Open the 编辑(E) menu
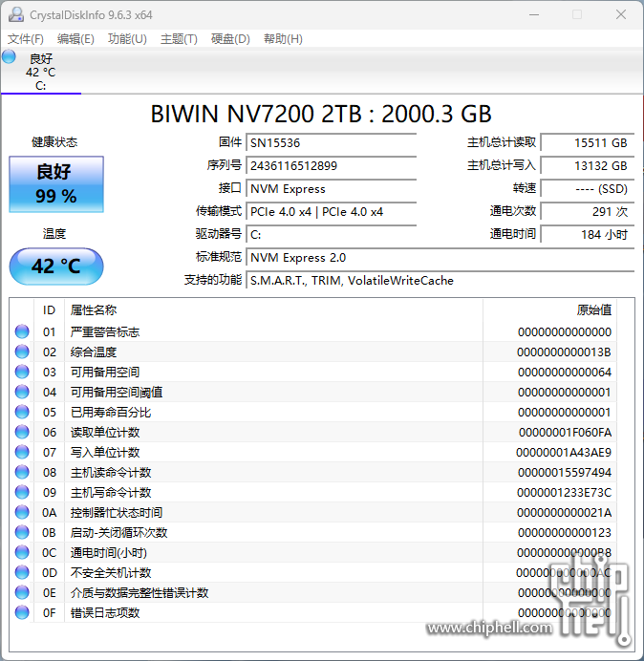The height and width of the screenshot is (661, 644). coord(75,39)
